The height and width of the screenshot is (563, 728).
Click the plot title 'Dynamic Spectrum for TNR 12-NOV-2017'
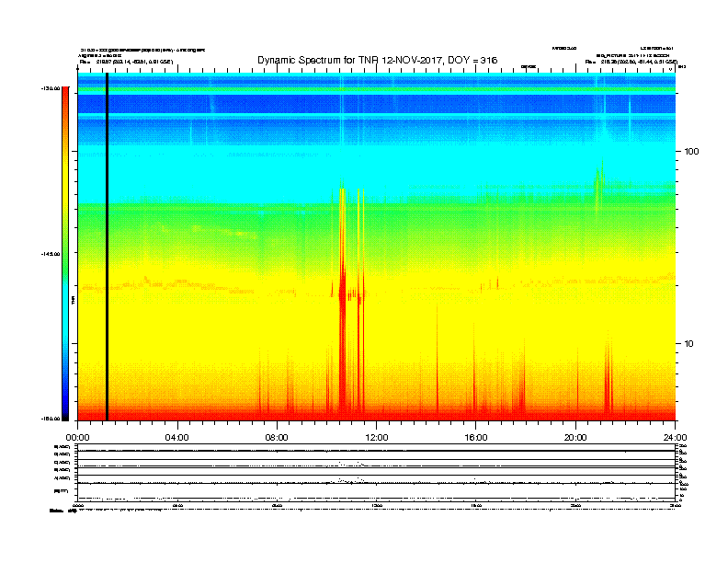click(377, 60)
